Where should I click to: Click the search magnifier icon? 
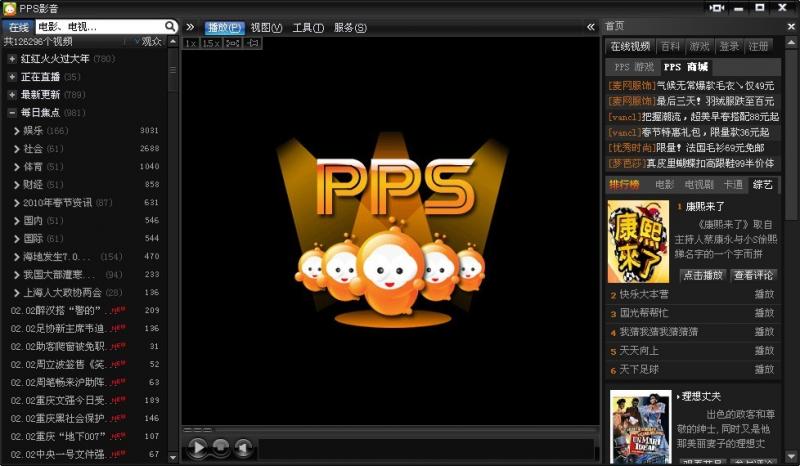170,26
